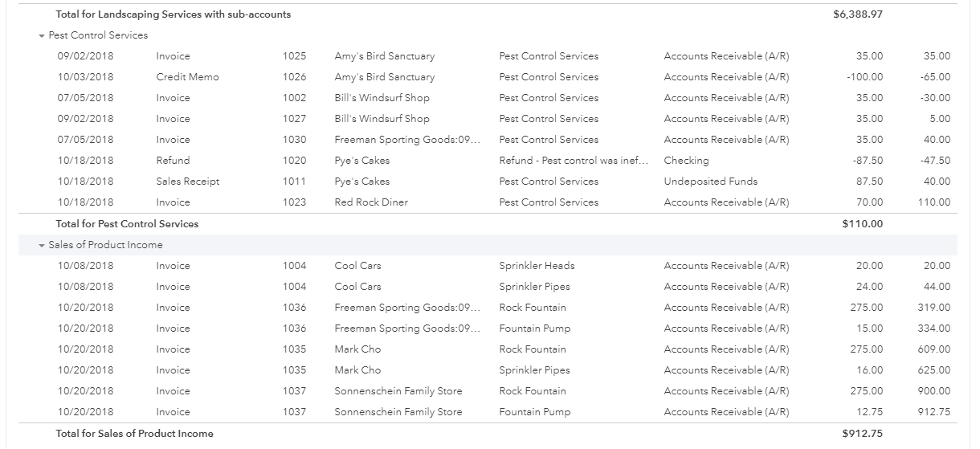Click the 20.00 Sprinkler Heads amount
Viewport: 980px width, 449px height.
870,266
